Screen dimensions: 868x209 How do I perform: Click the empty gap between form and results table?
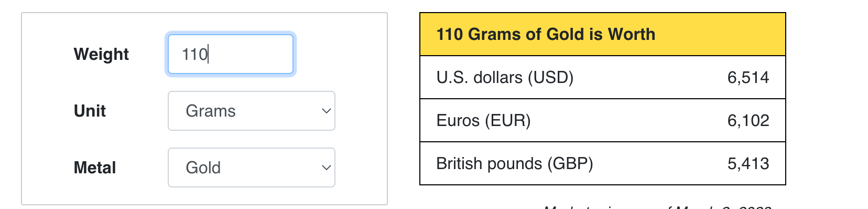click(x=404, y=105)
